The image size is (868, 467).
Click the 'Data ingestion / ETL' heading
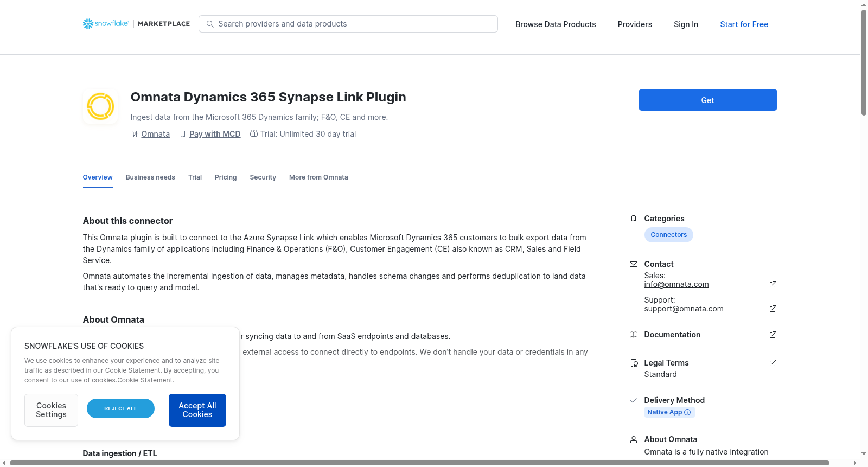(120, 453)
